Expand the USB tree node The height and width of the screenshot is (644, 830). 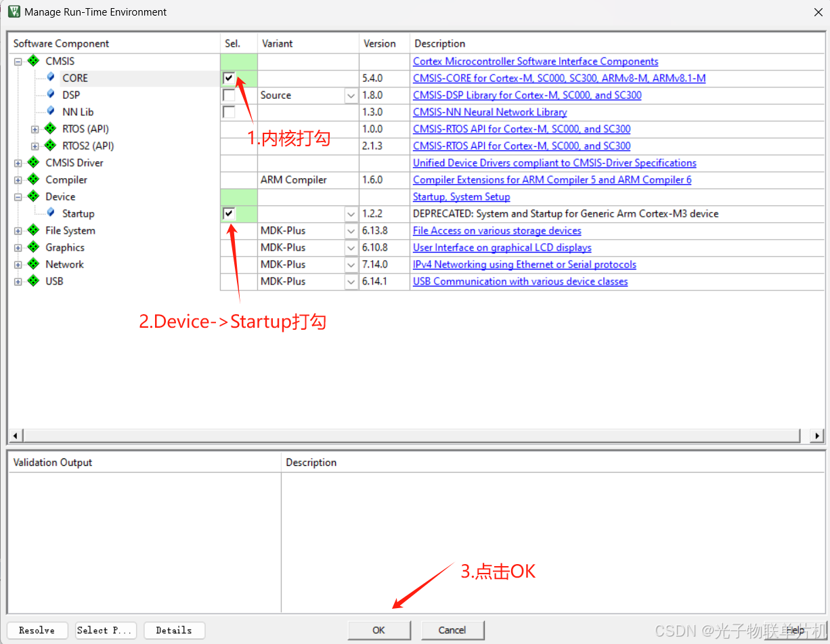click(x=18, y=282)
